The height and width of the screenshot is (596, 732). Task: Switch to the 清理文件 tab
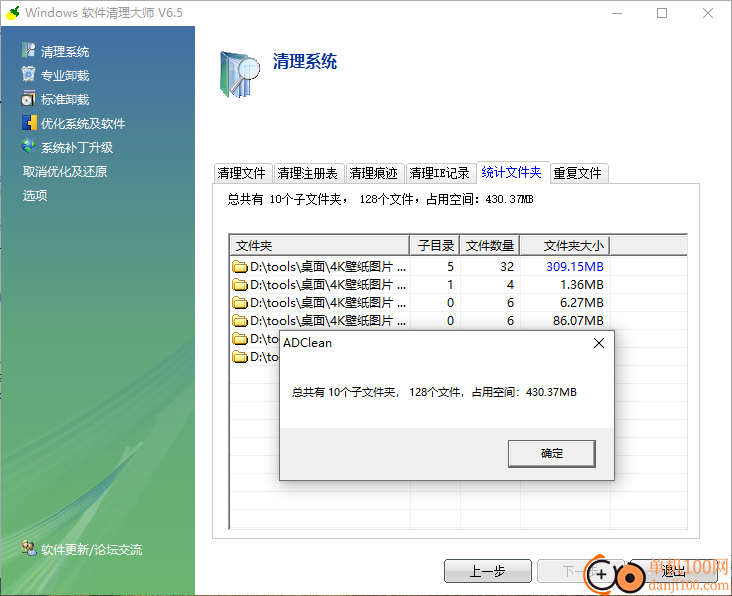coord(242,173)
